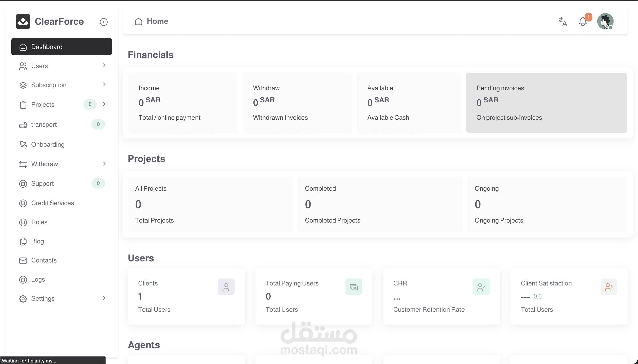Select Dashboard in the sidebar
Viewport: 638px width, 364px height.
coord(62,47)
